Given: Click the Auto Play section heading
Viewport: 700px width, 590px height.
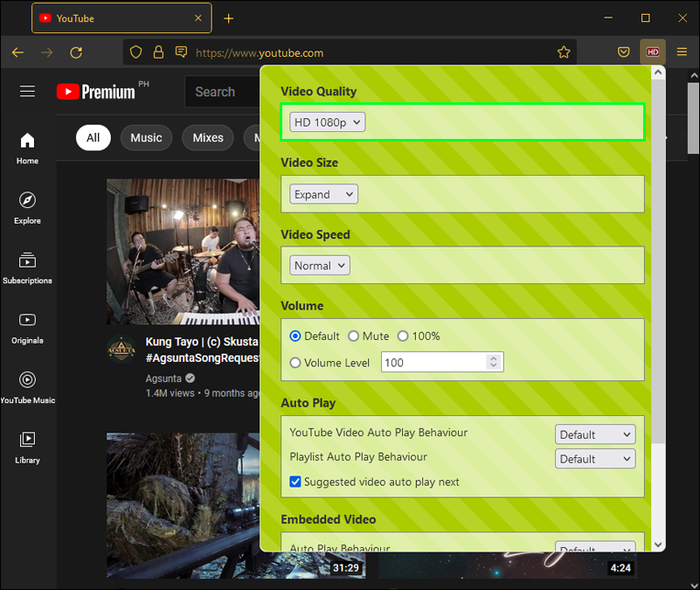Looking at the screenshot, I should coord(308,403).
